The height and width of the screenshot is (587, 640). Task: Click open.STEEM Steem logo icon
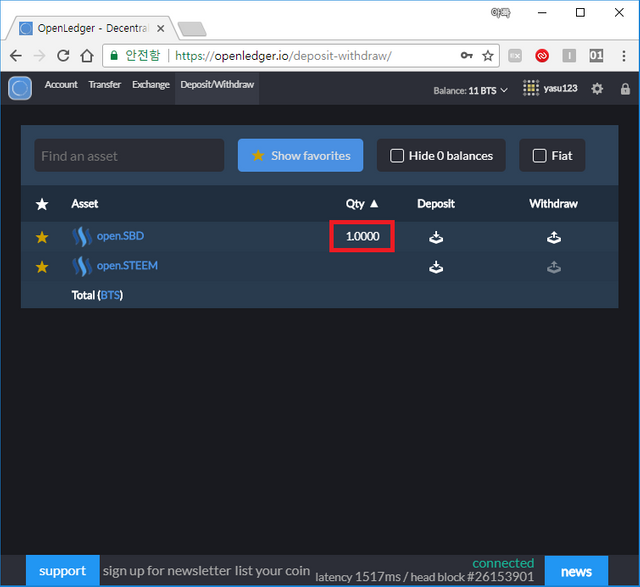pyautogui.click(x=82, y=267)
